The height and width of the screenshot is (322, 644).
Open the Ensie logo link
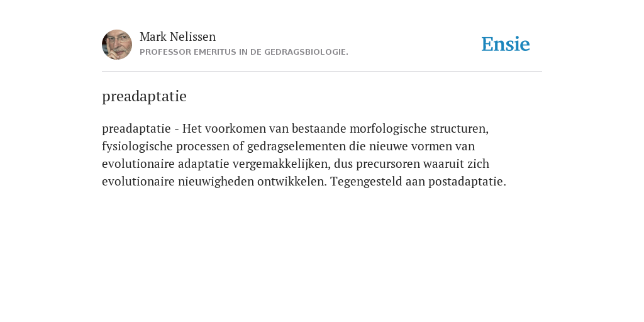coord(506,45)
